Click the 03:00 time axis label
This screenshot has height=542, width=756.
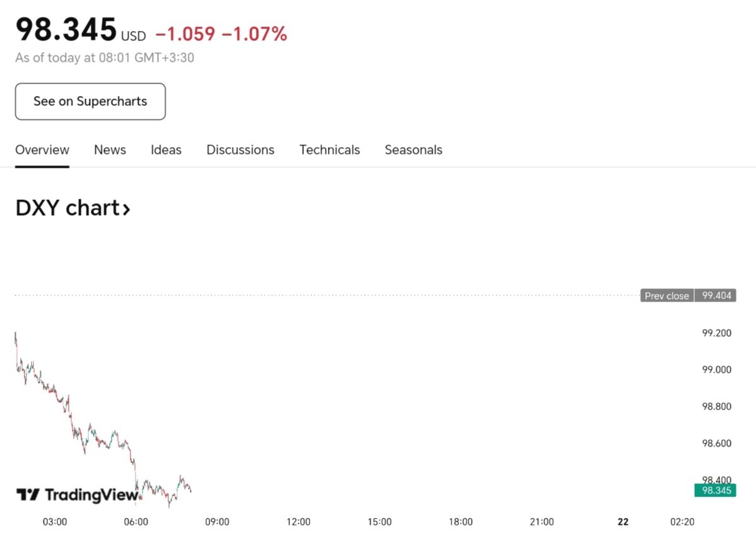[x=55, y=522]
